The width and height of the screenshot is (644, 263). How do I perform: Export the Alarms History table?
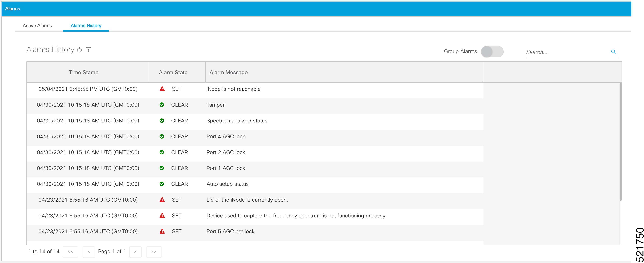tap(89, 50)
